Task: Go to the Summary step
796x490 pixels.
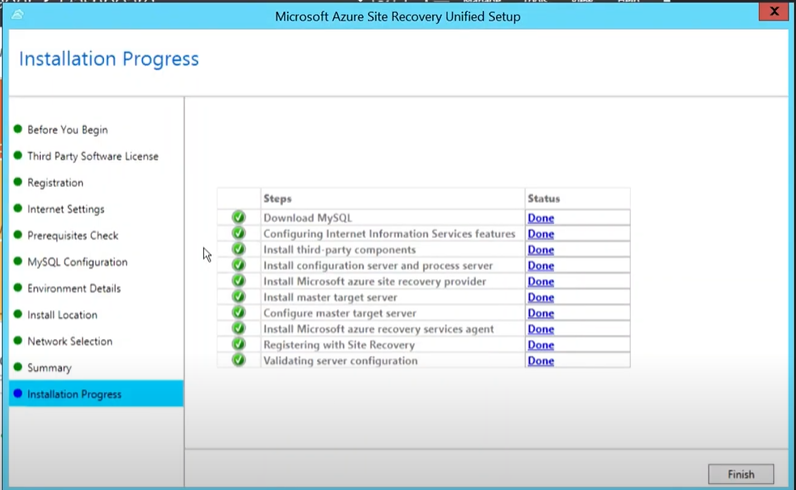Action: tap(49, 368)
